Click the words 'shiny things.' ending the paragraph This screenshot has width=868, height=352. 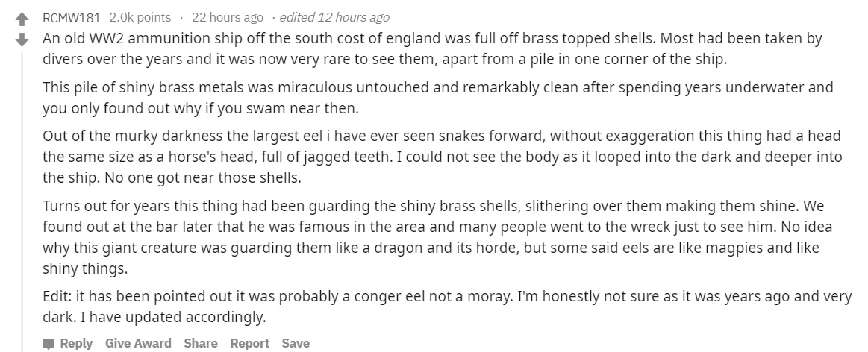coord(85,269)
